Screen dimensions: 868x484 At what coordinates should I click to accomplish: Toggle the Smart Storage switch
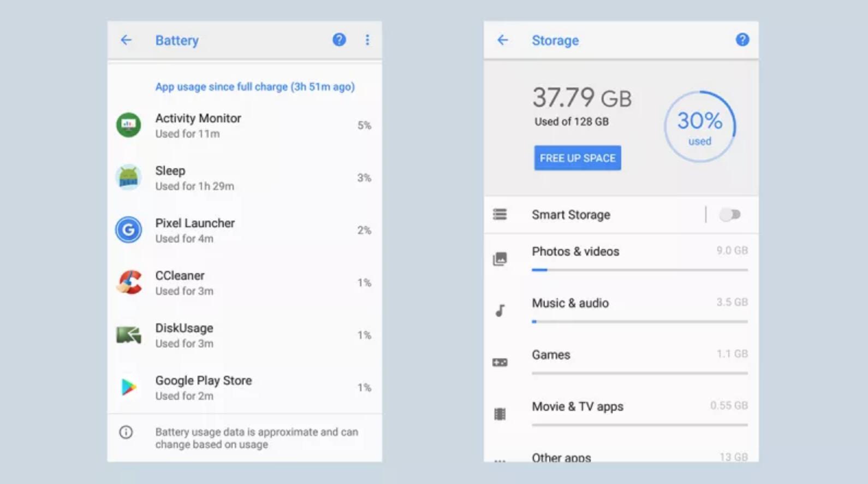coord(730,215)
